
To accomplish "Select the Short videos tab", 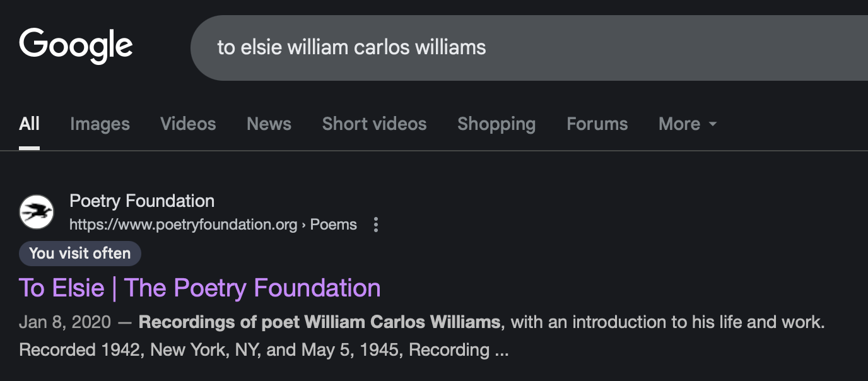I will tap(374, 124).
